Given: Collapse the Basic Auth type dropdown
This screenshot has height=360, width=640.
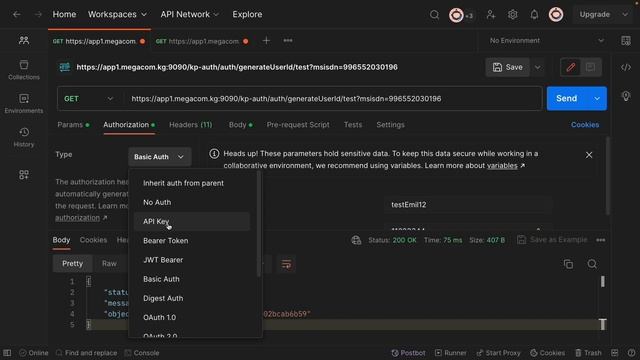Looking at the screenshot, I should [x=159, y=157].
